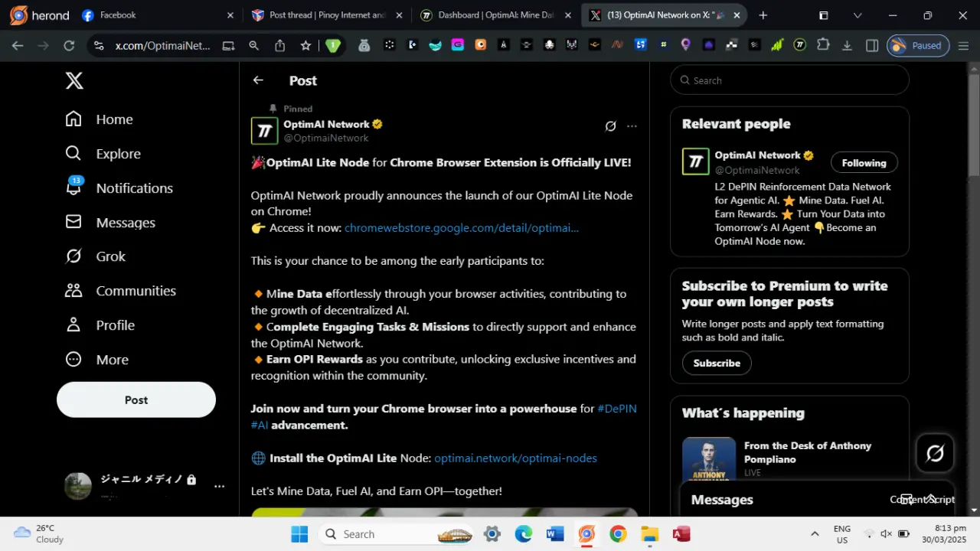
Task: Click green shield icon in address bar
Action: coord(332,46)
